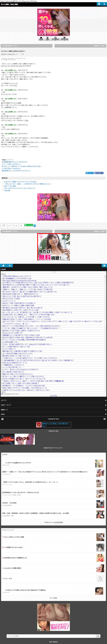
Task: Expand the カテゴリ section
Action: coord(53,400)
